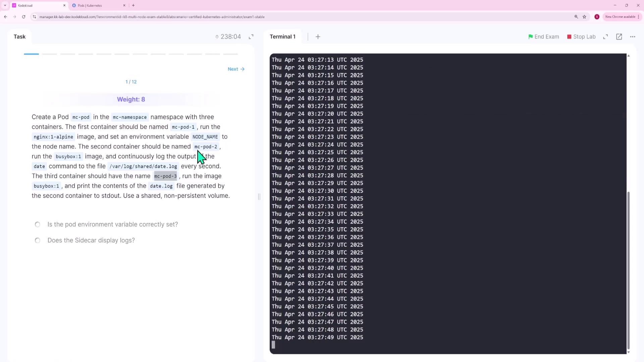Click the End Exam button
The height and width of the screenshot is (362, 644).
click(543, 37)
